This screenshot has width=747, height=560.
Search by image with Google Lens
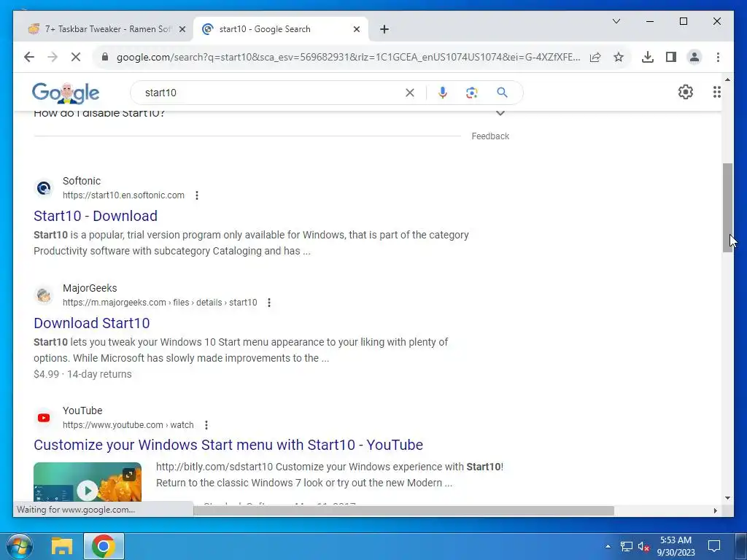click(472, 93)
